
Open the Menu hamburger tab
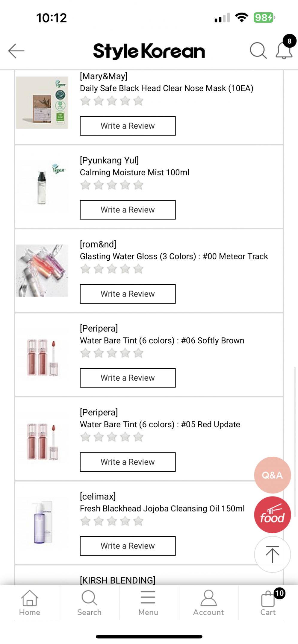tap(148, 603)
